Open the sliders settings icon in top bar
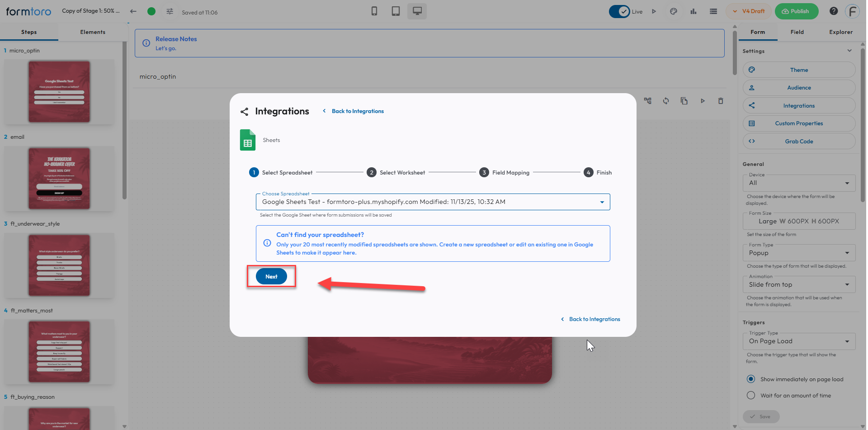 tap(170, 11)
